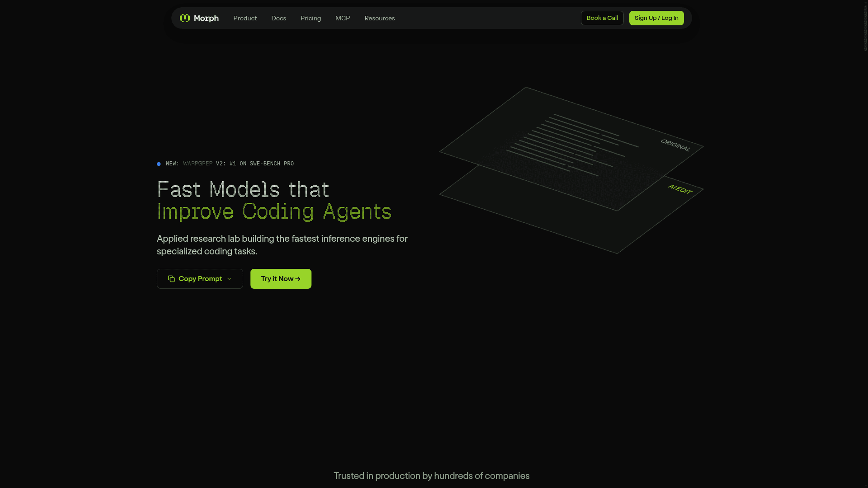Viewport: 868px width, 488px height.
Task: Click the AI EDIT layer label
Action: 680,189
